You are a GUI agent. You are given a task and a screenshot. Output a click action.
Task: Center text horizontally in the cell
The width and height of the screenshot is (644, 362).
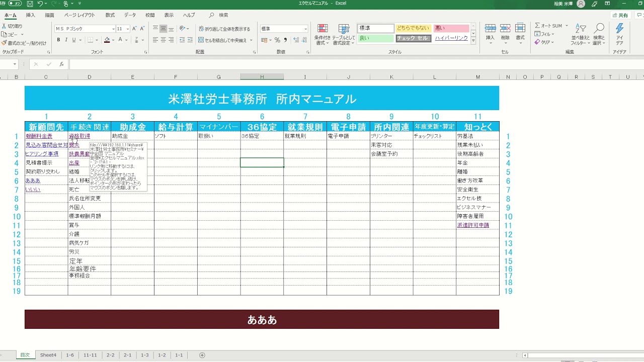click(x=164, y=40)
